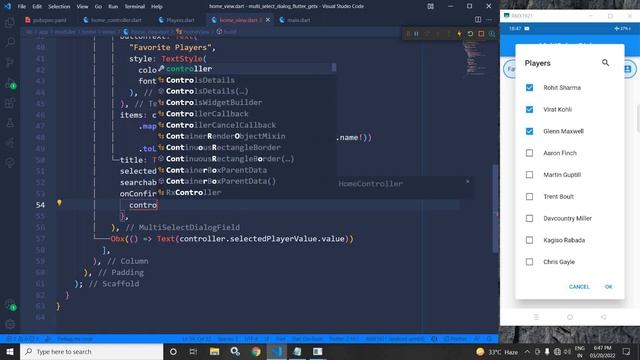Screen dimensions: 640x360
Task: Check Kagiso Rabada checkbox
Action: point(529,240)
